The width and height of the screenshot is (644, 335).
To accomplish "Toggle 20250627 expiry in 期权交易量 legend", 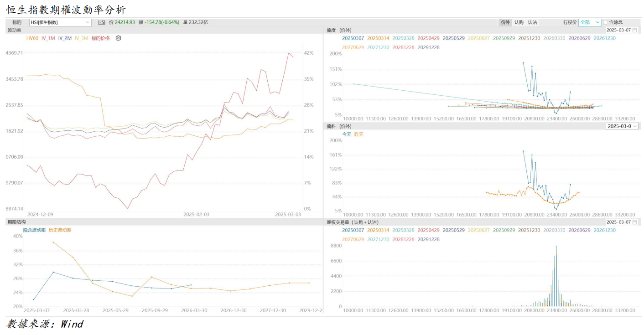I will 479,230.
